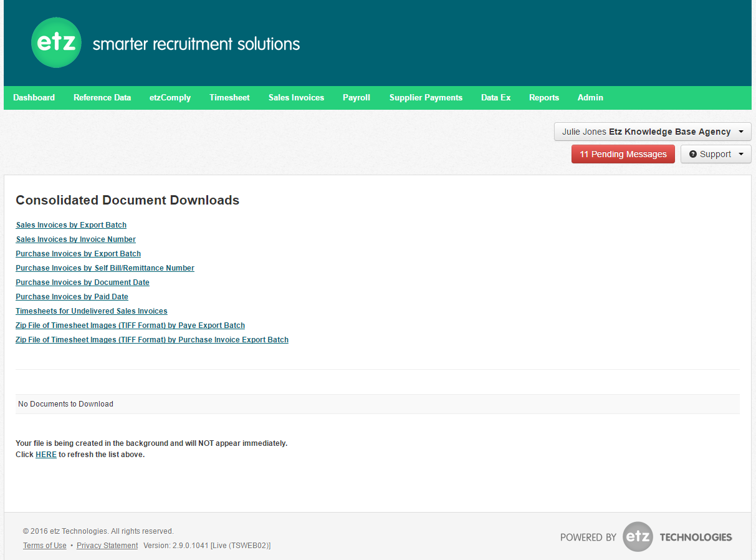This screenshot has width=756, height=560.
Task: Open the Supplier Payments menu
Action: click(426, 97)
